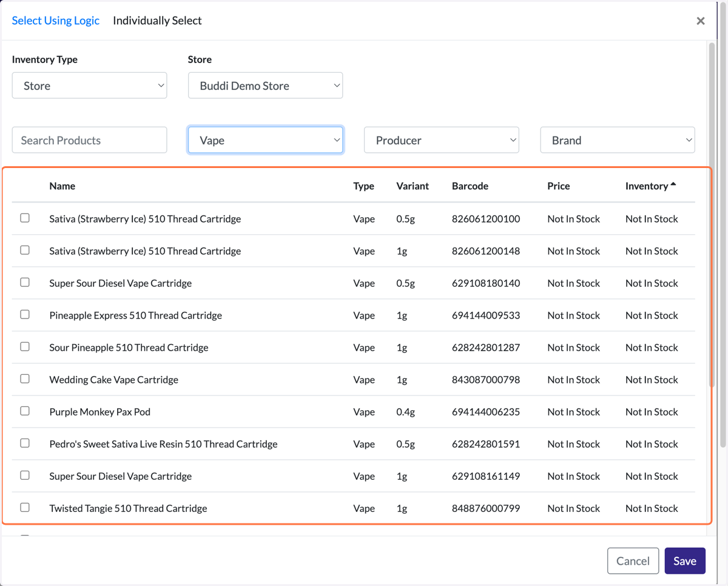Viewport: 728px width, 586px height.
Task: Click Purple Monkey Pax Pod name
Action: pos(100,412)
